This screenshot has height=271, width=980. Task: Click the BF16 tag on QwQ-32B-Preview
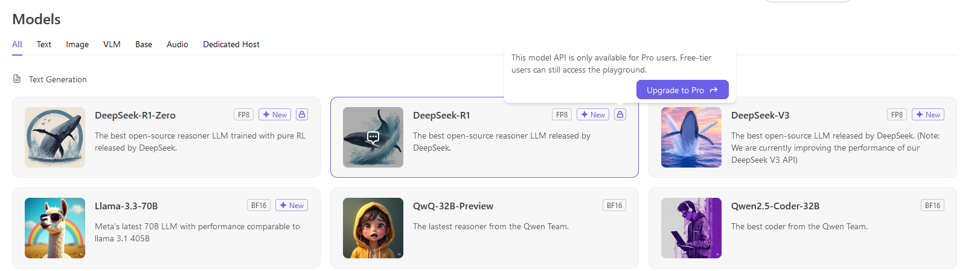[x=614, y=205]
